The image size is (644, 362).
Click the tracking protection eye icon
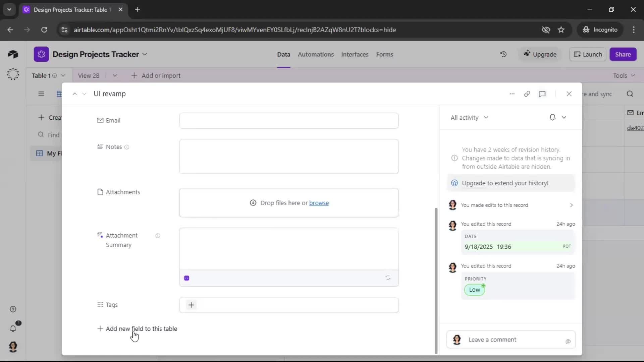click(x=546, y=30)
